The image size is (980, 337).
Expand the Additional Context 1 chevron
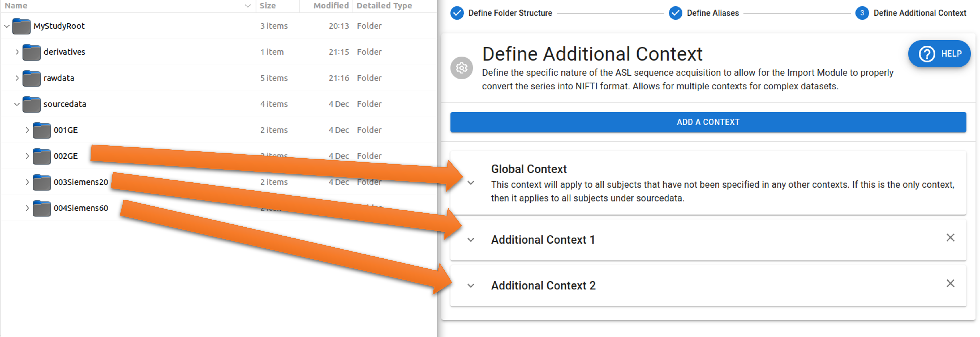pos(471,240)
